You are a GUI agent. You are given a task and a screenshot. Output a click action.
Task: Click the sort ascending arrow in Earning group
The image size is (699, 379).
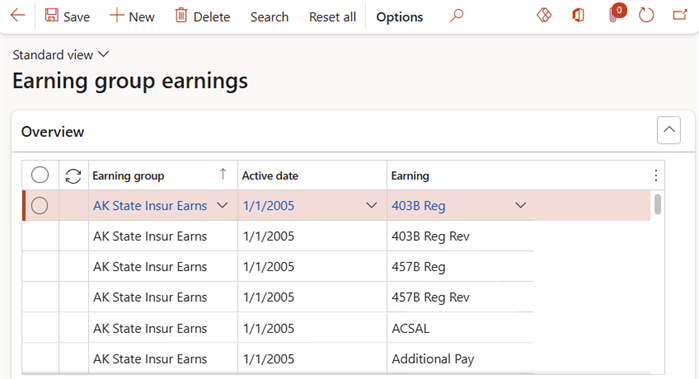(223, 174)
